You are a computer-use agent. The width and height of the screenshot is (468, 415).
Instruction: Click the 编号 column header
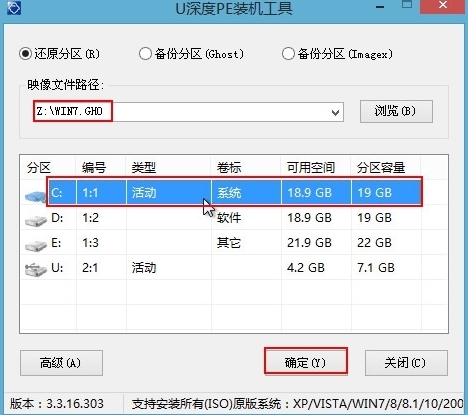94,168
